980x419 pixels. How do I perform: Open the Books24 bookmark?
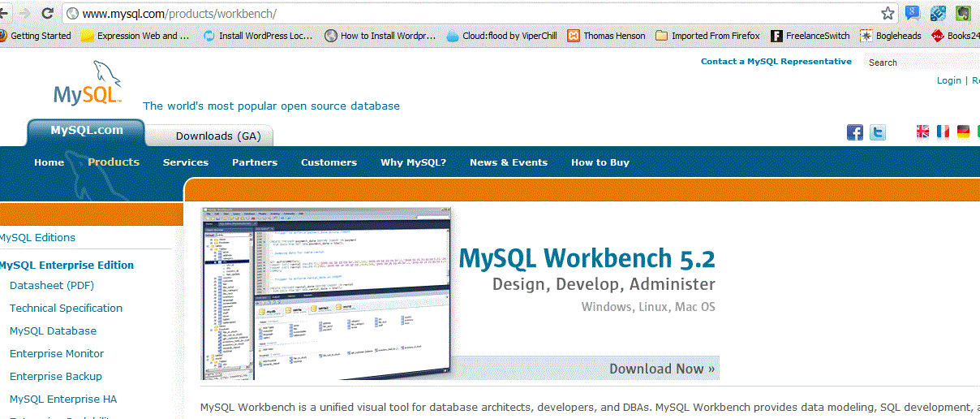(956, 36)
